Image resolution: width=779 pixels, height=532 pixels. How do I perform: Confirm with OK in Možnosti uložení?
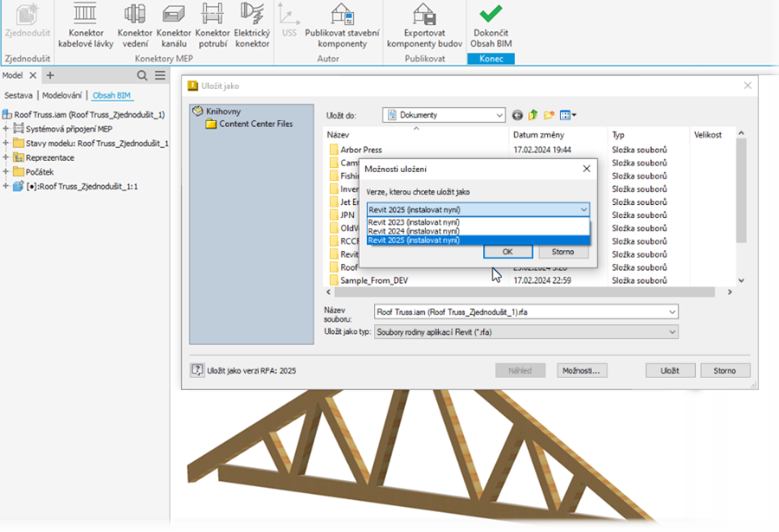point(508,252)
